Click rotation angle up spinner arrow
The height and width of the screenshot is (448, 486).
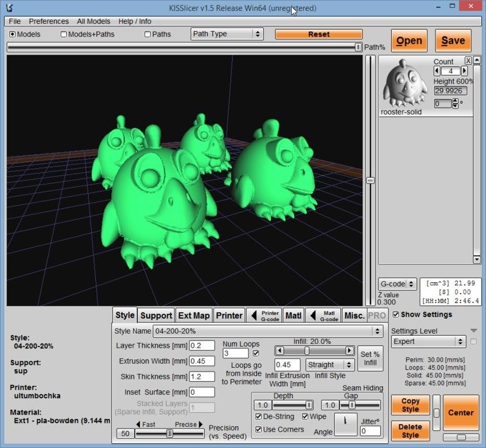[x=456, y=101]
